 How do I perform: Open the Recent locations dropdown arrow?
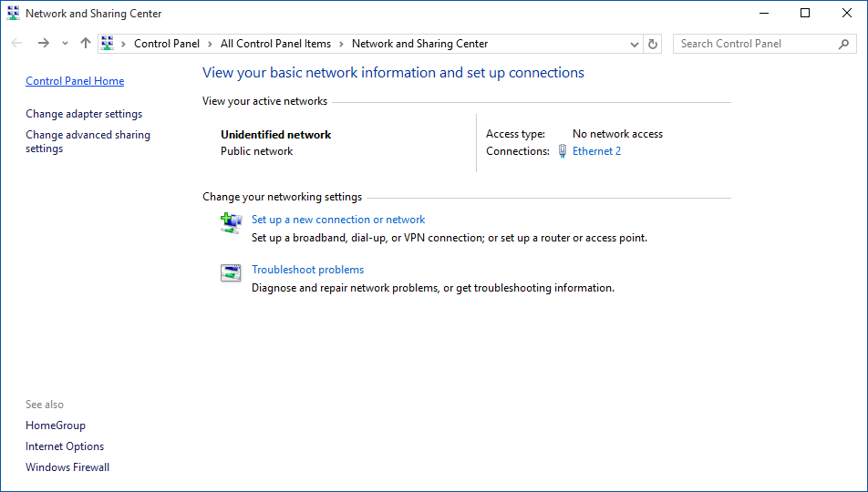tap(65, 44)
